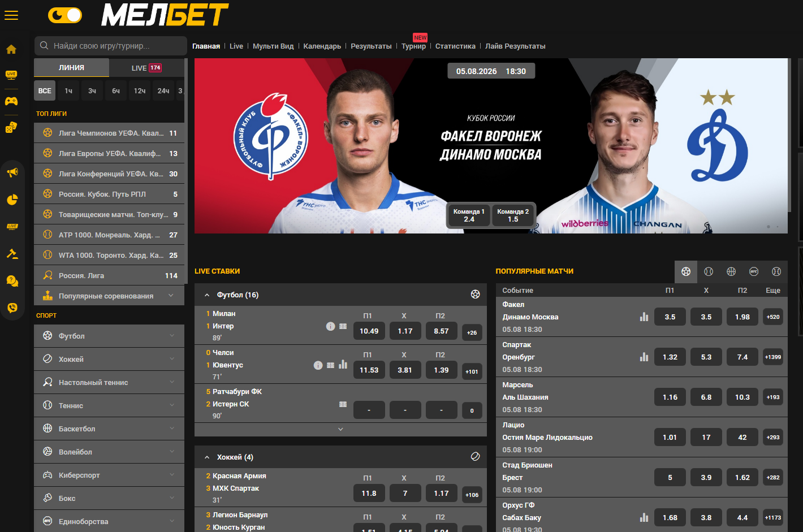This screenshot has width=803, height=532.
Task: Collapse the Хоккей (4) live section
Action: 207,457
